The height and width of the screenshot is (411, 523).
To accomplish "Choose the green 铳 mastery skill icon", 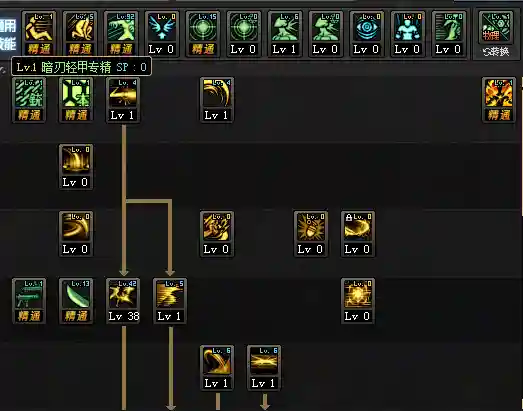I will 29,94.
